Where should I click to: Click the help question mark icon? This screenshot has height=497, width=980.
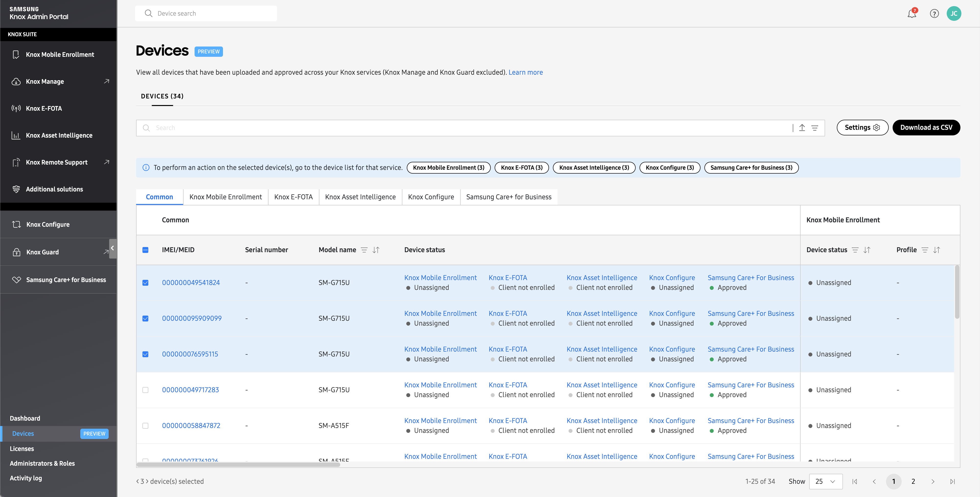(x=934, y=14)
